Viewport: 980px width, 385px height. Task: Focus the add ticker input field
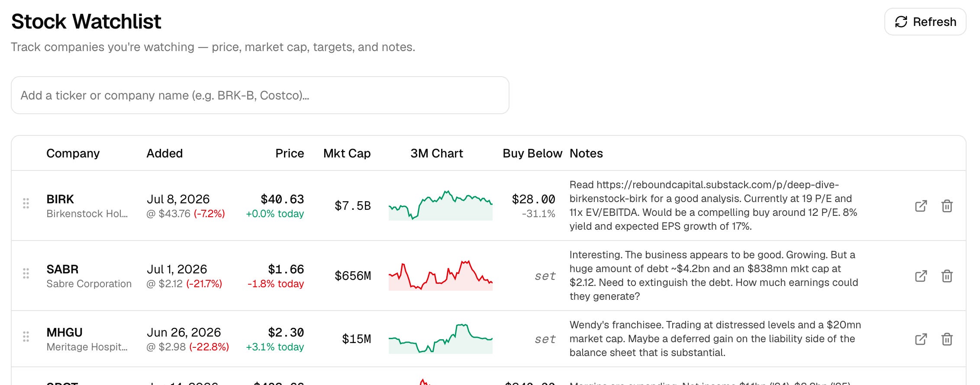pyautogui.click(x=260, y=95)
